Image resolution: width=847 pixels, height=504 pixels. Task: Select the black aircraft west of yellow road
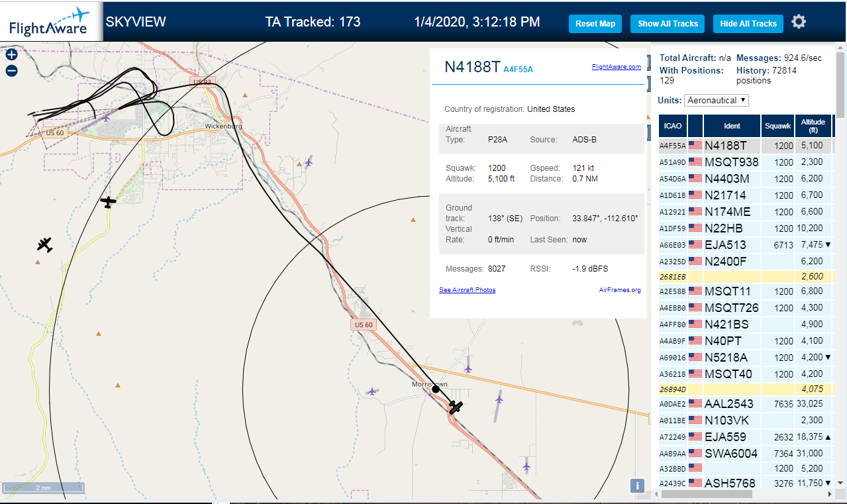click(x=45, y=244)
